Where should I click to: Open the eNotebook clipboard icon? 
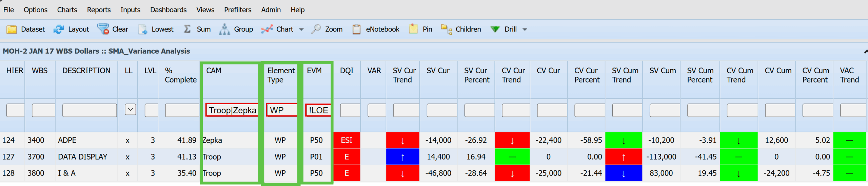(x=356, y=30)
